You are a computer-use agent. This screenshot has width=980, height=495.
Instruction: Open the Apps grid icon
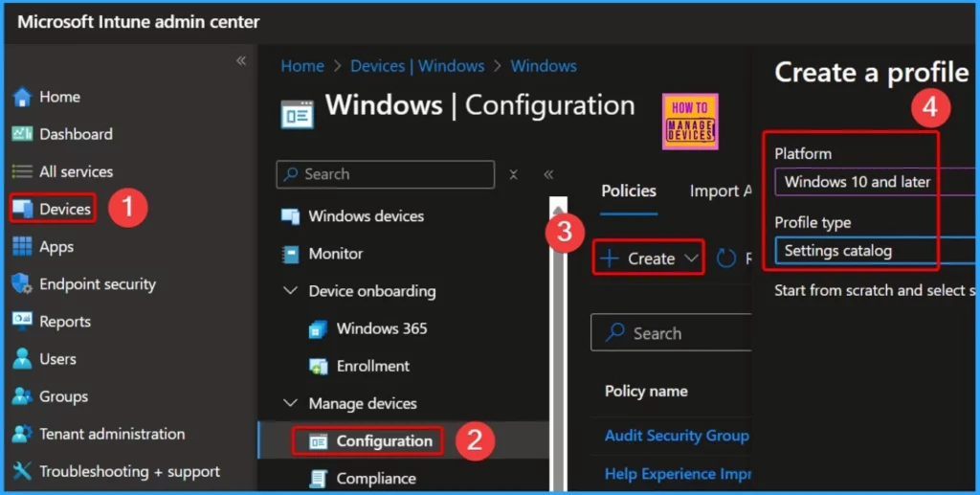click(23, 246)
